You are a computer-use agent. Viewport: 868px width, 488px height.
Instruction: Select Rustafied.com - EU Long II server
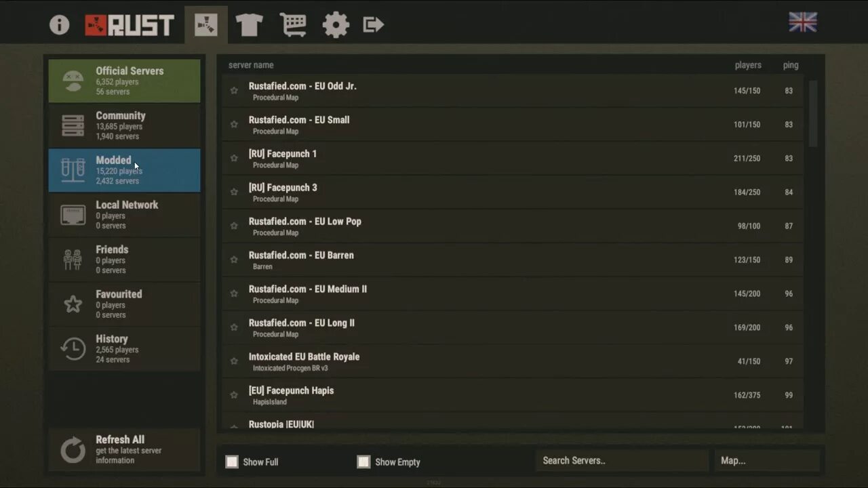513,328
